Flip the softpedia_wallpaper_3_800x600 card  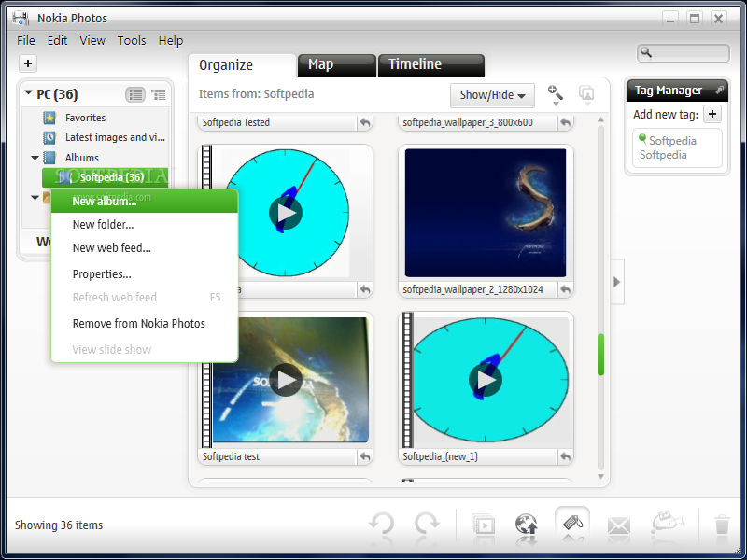coord(565,123)
